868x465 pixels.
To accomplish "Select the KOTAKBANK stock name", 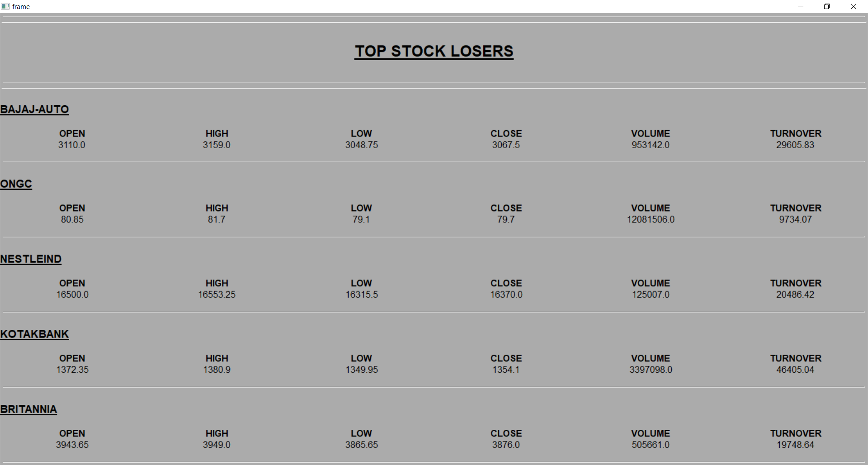I will pos(34,333).
